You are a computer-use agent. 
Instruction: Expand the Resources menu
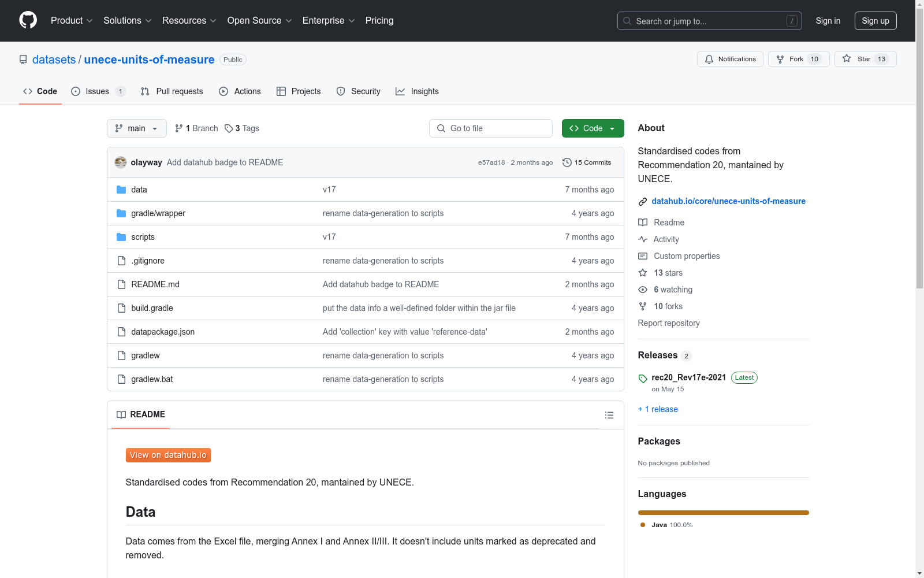pyautogui.click(x=189, y=21)
